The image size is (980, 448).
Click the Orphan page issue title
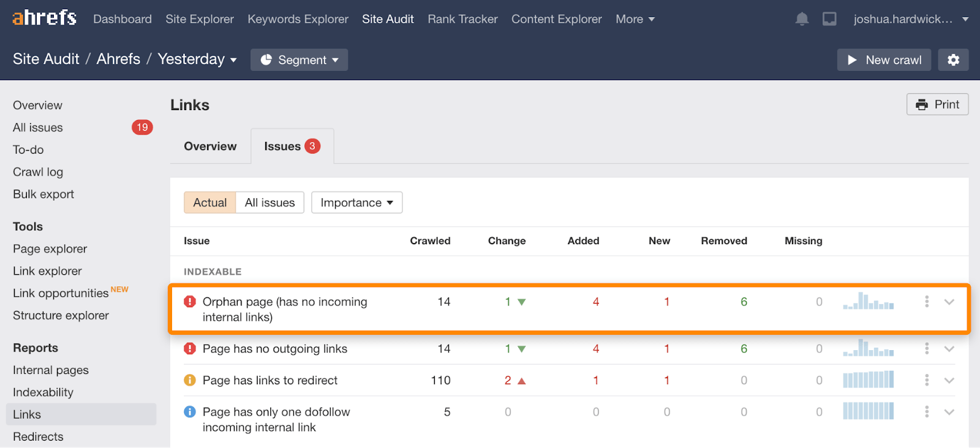[x=285, y=309]
